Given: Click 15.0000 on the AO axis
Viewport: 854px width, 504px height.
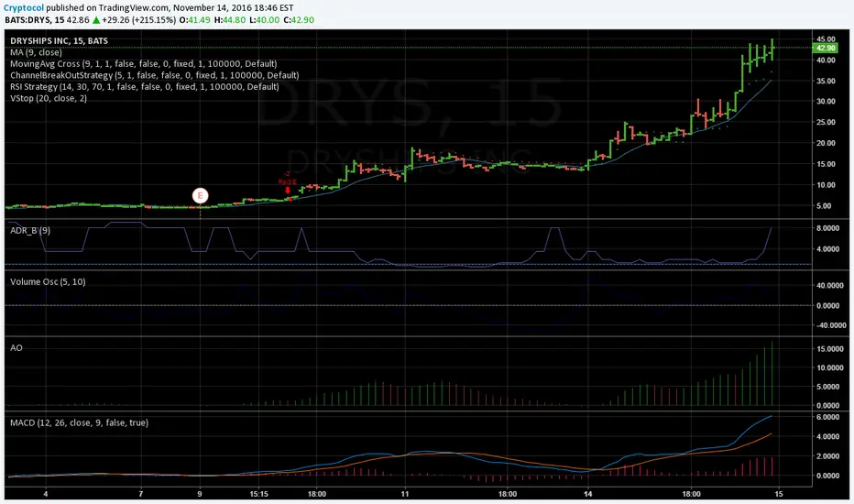Looking at the screenshot, I should [x=829, y=349].
